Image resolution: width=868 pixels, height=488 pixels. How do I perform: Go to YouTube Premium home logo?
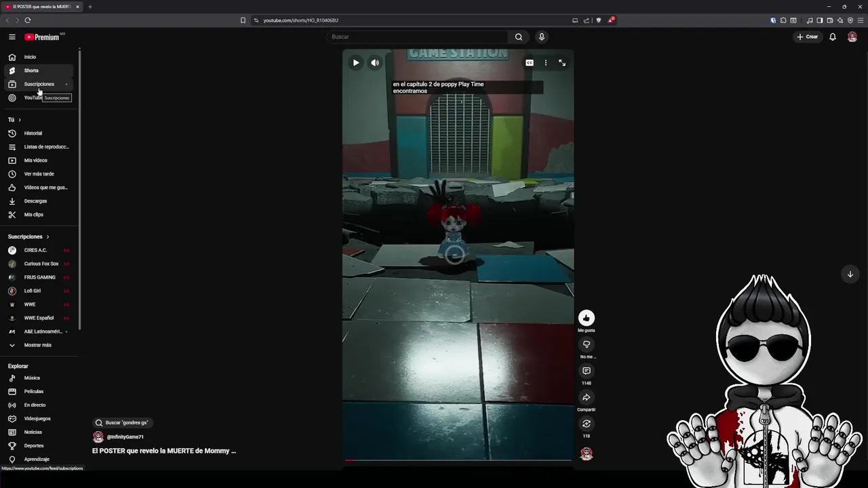[43, 37]
